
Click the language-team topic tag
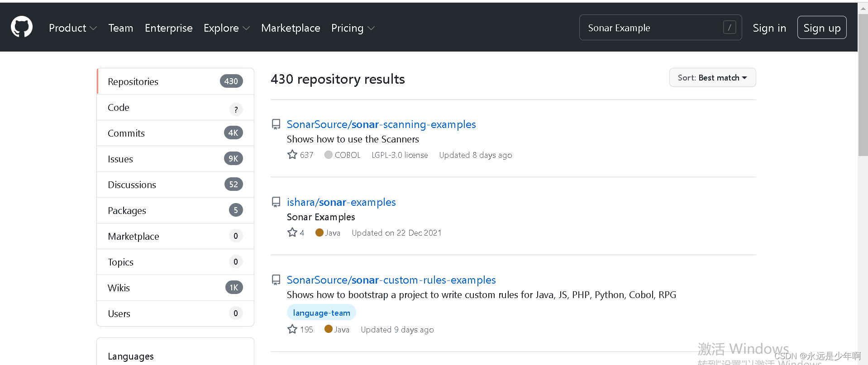pyautogui.click(x=321, y=313)
